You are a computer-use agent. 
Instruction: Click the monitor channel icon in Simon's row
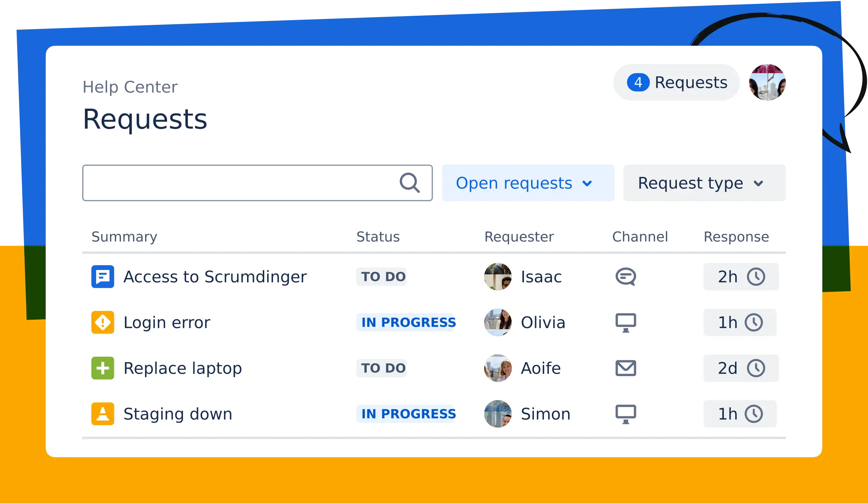pos(626,414)
